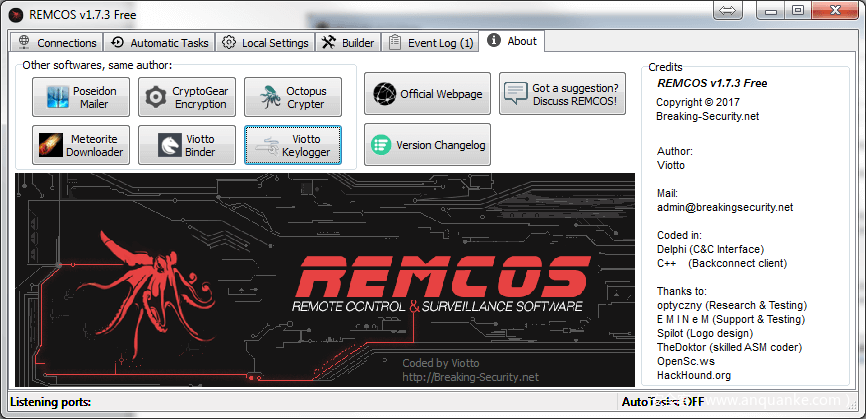Click the AutoTasks OFF status indicator

(663, 401)
